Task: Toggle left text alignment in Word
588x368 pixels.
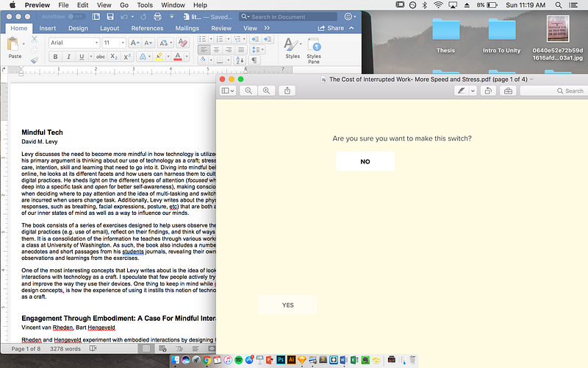Action: [x=204, y=49]
